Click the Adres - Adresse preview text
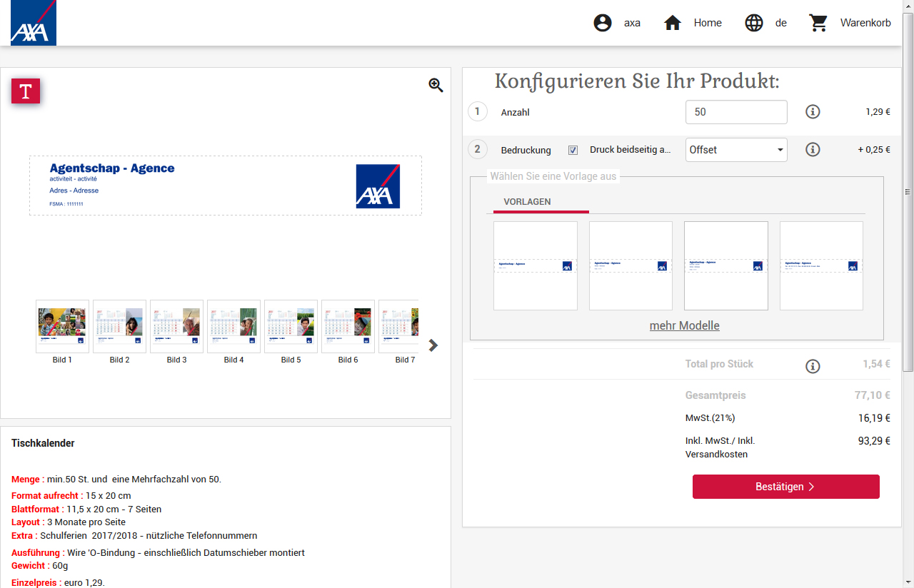The image size is (914, 588). click(x=74, y=191)
